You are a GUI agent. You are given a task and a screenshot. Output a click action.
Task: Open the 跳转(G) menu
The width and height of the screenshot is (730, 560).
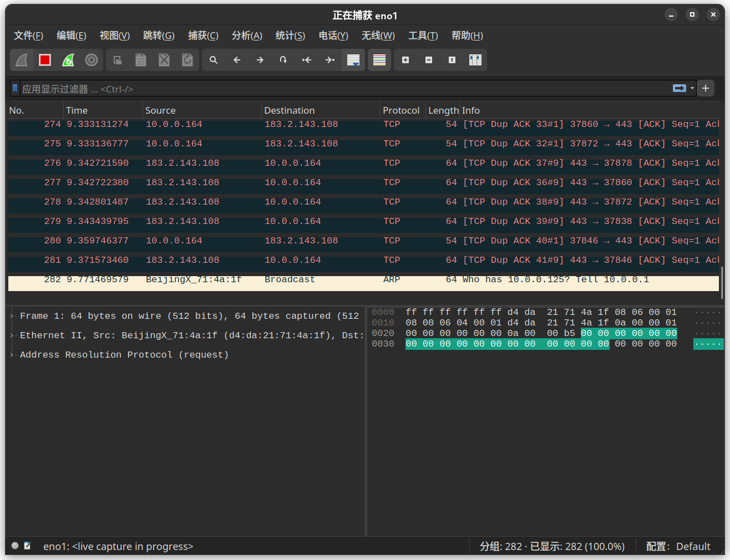pyautogui.click(x=159, y=35)
